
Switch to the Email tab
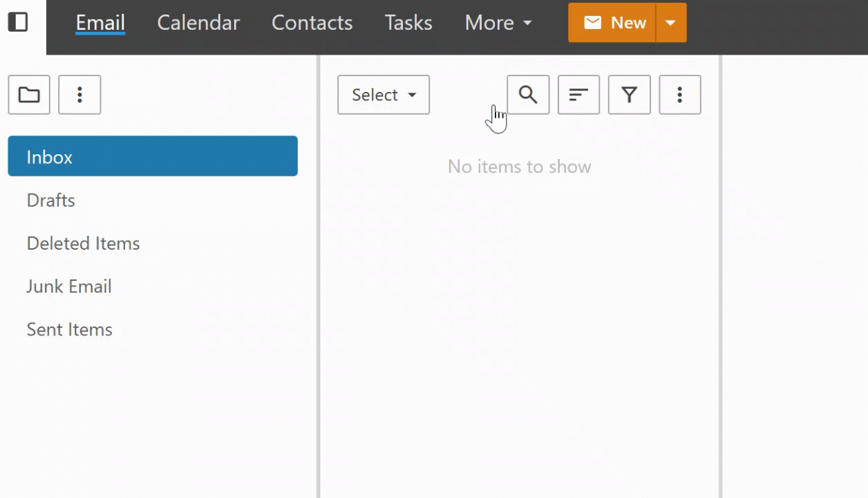[100, 23]
